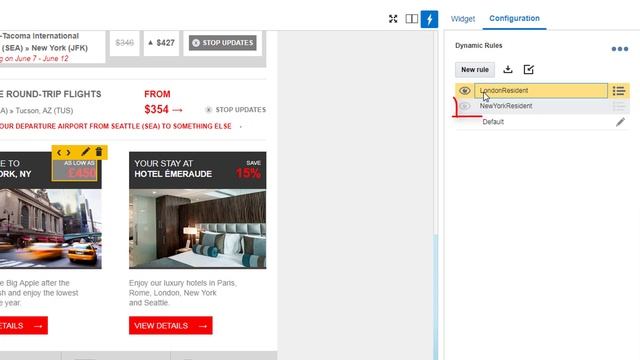Click the Dynamic Rules heading
Screen dimensions: 640x360
479,46
